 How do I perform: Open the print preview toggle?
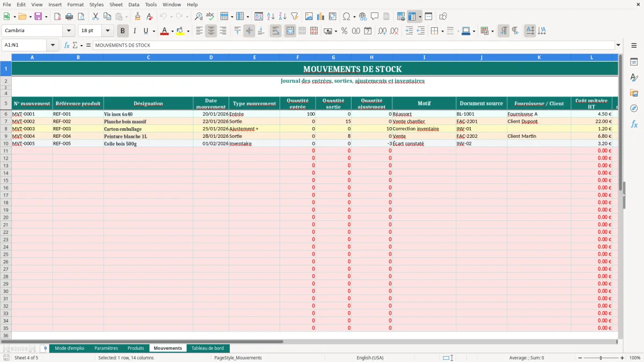point(81,17)
